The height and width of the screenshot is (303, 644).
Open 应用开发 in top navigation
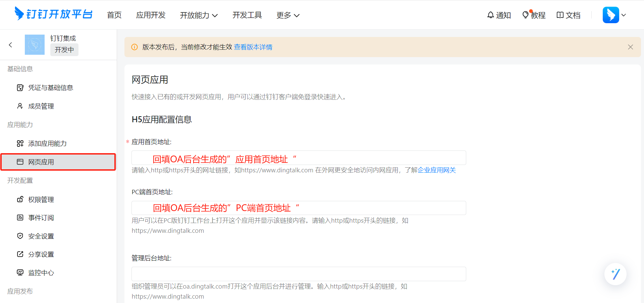point(151,15)
